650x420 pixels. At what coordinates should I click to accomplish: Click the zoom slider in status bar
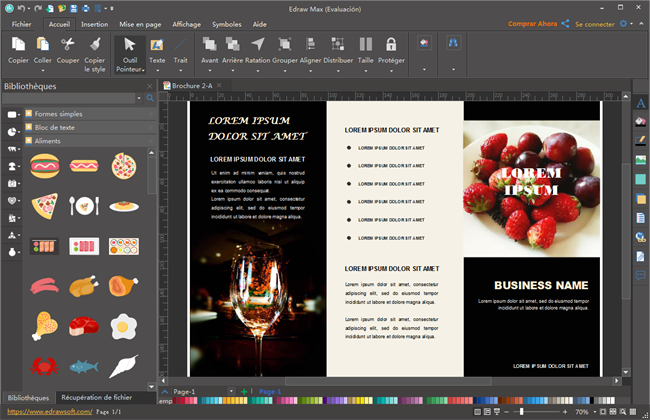pyautogui.click(x=520, y=411)
